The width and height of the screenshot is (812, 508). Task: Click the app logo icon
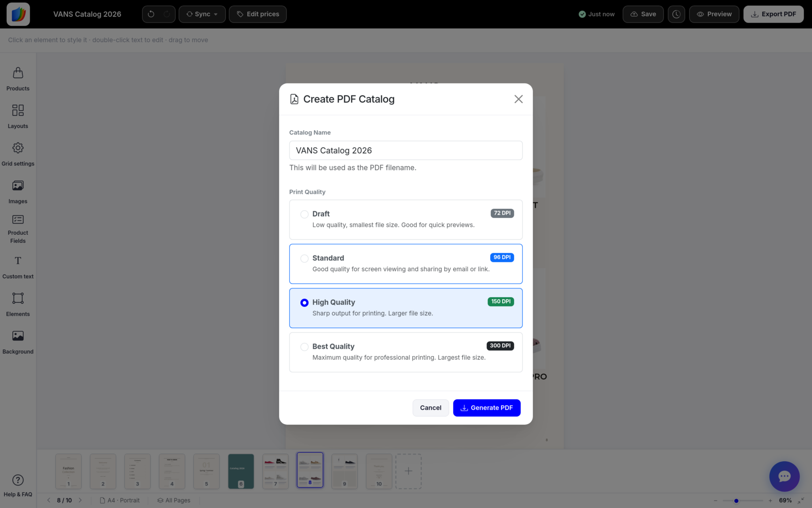18,14
